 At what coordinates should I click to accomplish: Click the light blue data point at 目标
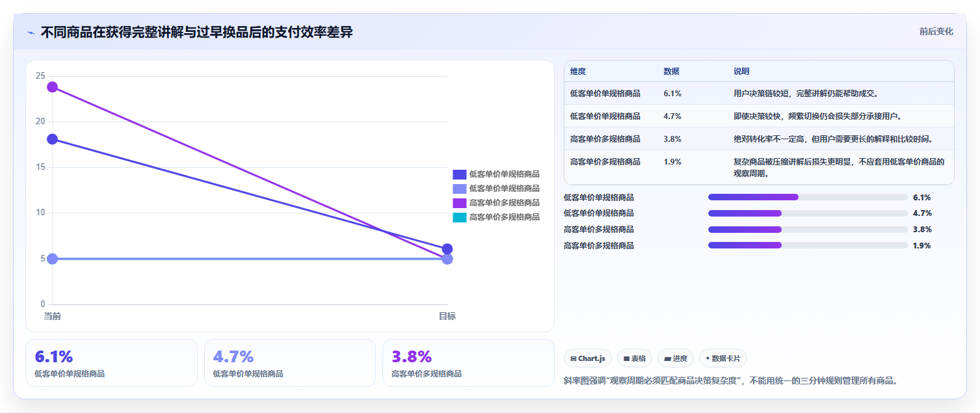pyautogui.click(x=447, y=260)
